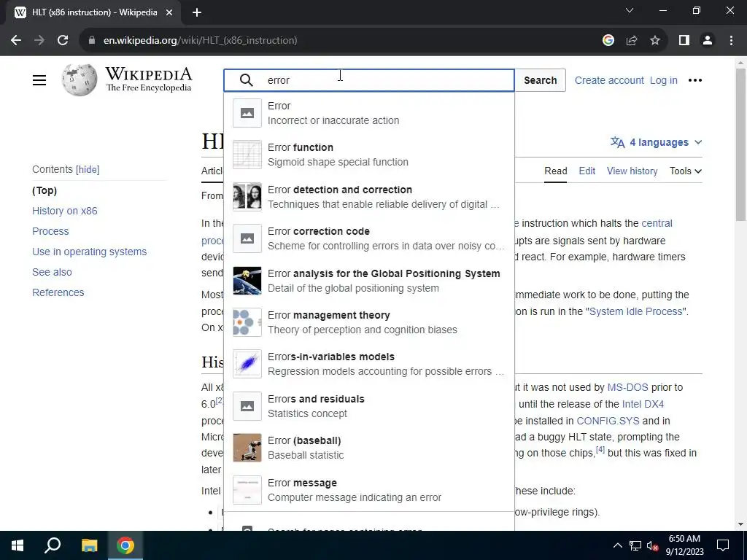Show hidden tray icons chevron
This screenshot has width=747, height=560.
617,545
